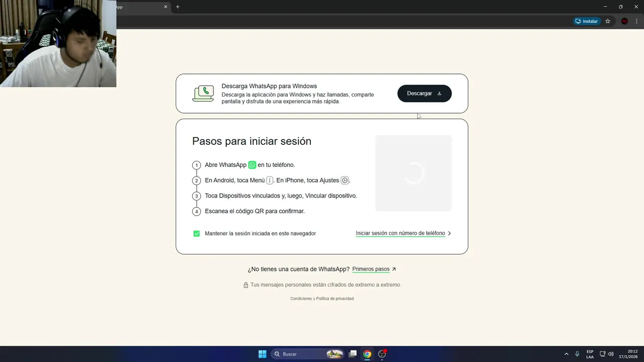Click the laptop phone icon beside Descarga WhatsApp
Image resolution: width=644 pixels, height=362 pixels.
[203, 94]
